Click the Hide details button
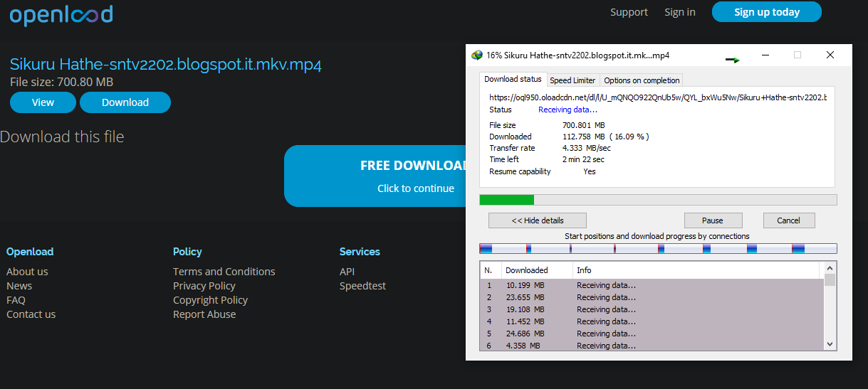 point(538,220)
